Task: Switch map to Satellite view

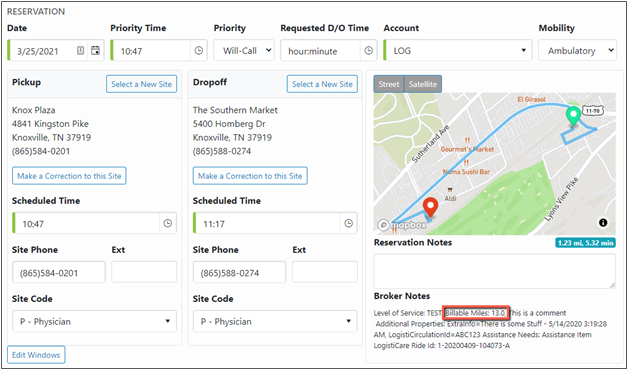Action: coord(423,84)
